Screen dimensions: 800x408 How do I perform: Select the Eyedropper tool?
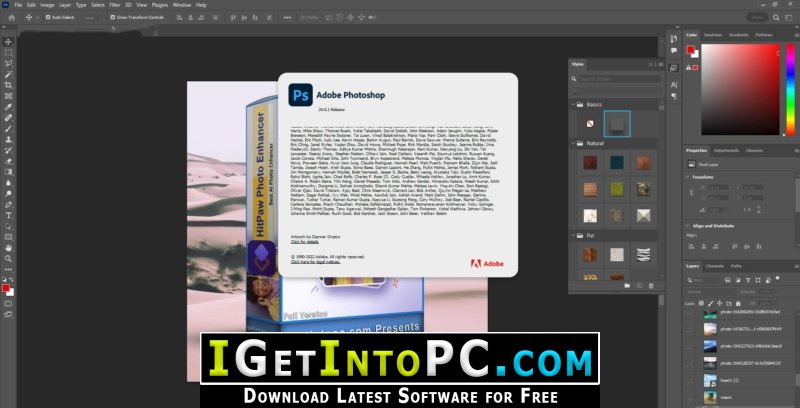click(8, 106)
